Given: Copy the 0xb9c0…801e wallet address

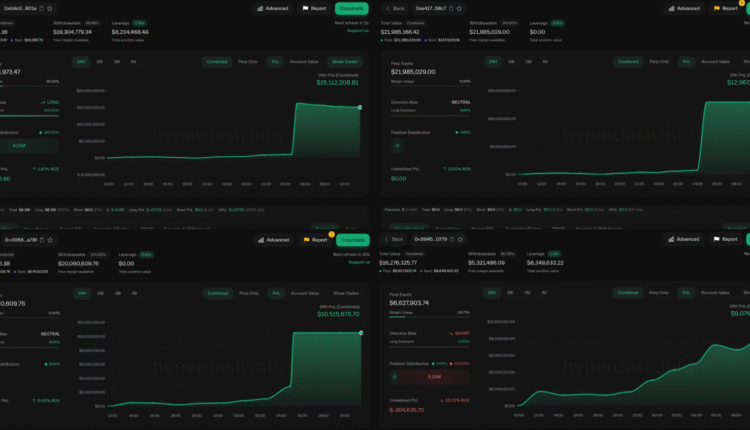Looking at the screenshot, I should pyautogui.click(x=41, y=8).
